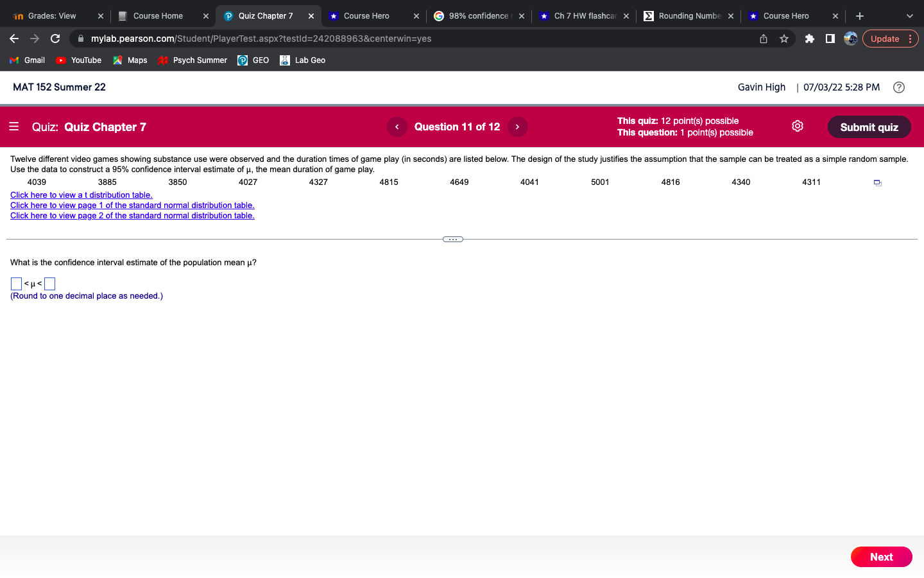This screenshot has width=924, height=578.
Task: Toggle the browser side panel icon
Action: [830, 39]
